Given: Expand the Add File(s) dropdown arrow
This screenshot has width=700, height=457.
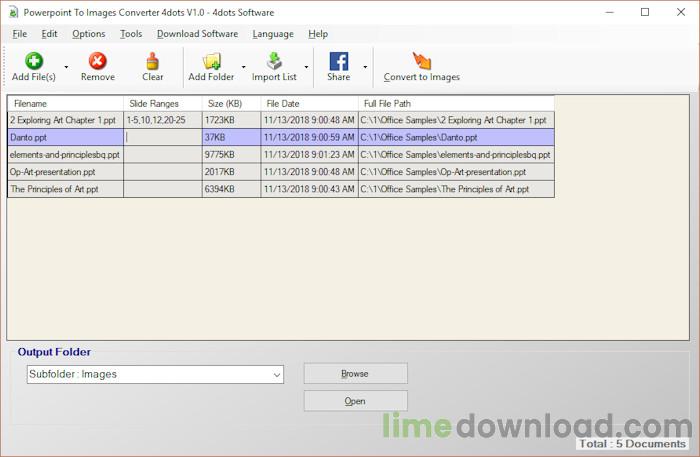Looking at the screenshot, I should [x=66, y=67].
